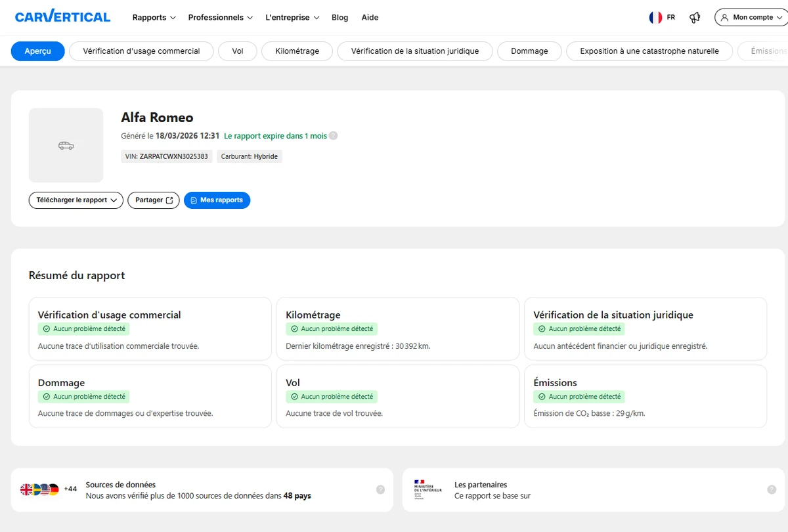The height and width of the screenshot is (532, 788).
Task: Click the country flags cluster icon
Action: click(40, 489)
